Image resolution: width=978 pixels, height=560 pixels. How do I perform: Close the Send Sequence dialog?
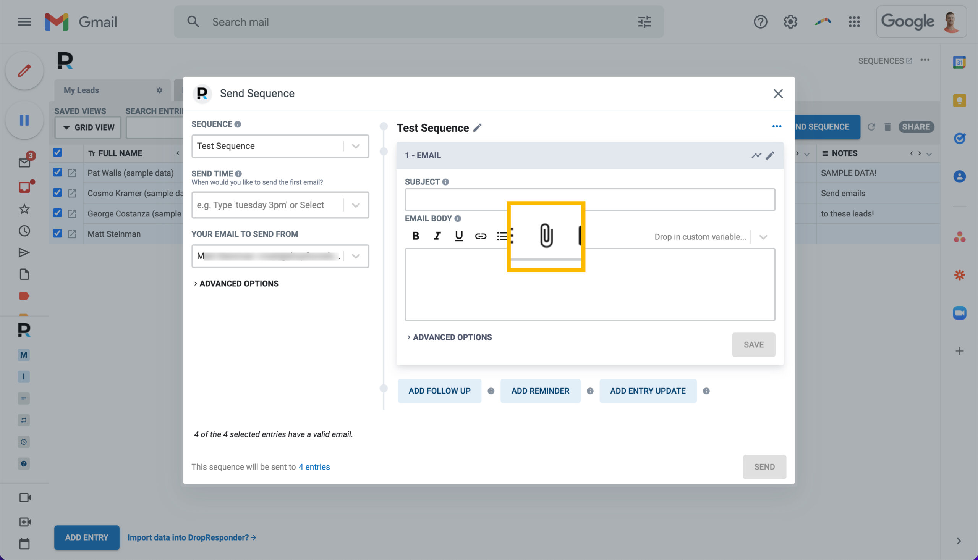[778, 94]
